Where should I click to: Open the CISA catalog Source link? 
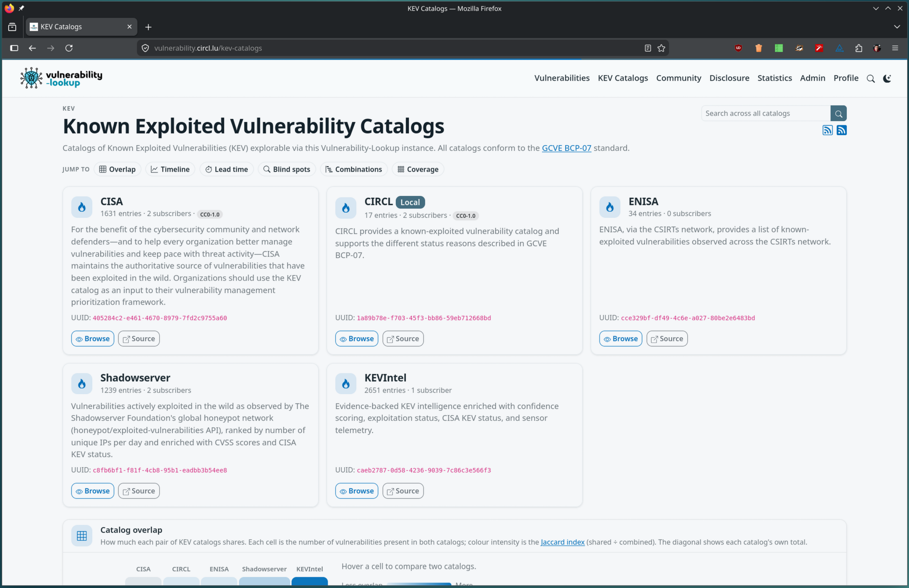tap(139, 339)
